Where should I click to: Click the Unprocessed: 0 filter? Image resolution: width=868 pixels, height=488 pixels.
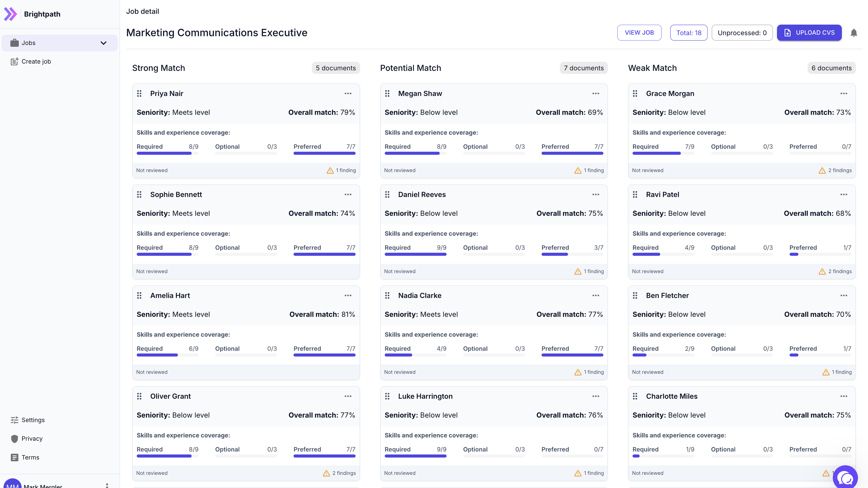pyautogui.click(x=742, y=33)
